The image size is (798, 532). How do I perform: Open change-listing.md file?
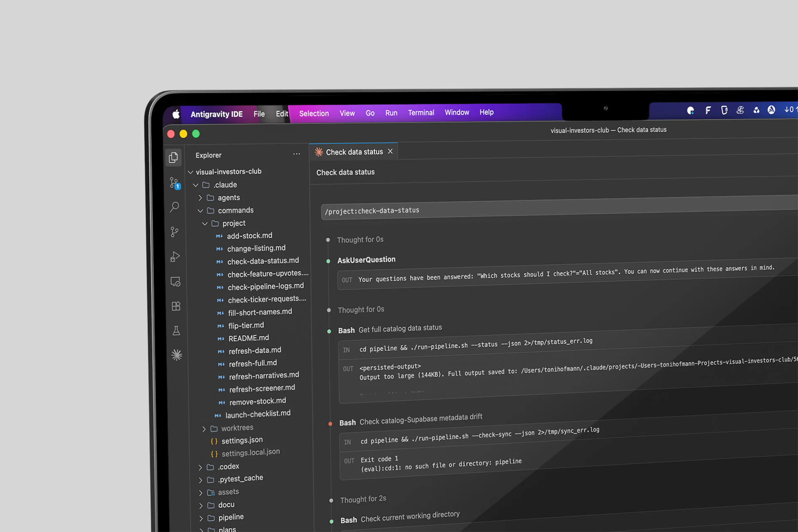(256, 248)
